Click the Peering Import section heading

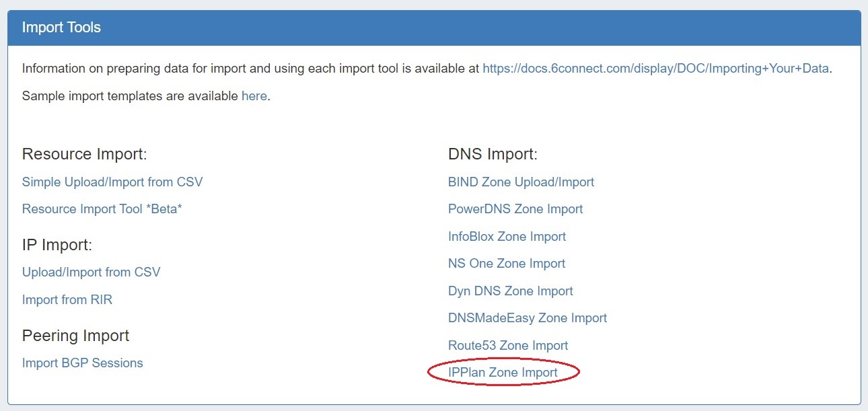(76, 335)
